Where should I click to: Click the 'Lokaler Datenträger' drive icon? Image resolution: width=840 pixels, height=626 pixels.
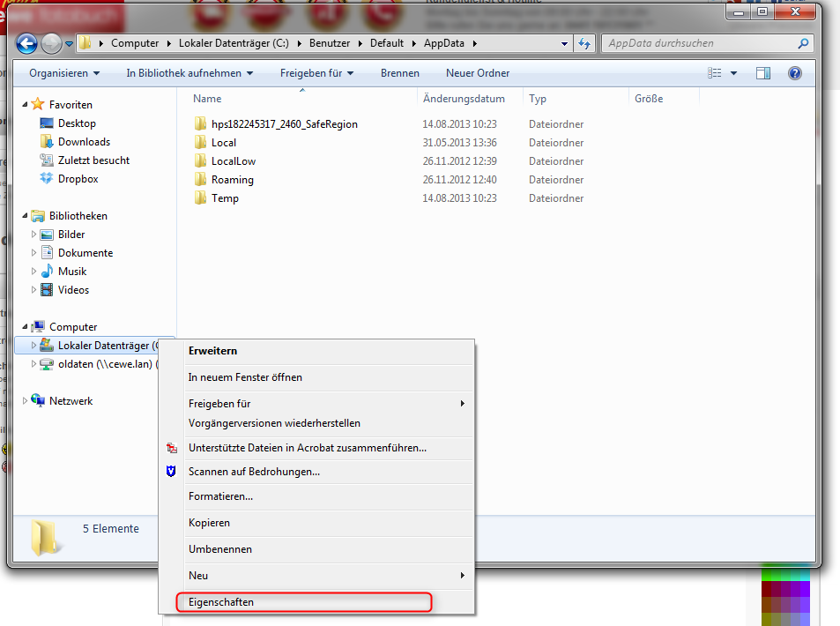pos(47,345)
